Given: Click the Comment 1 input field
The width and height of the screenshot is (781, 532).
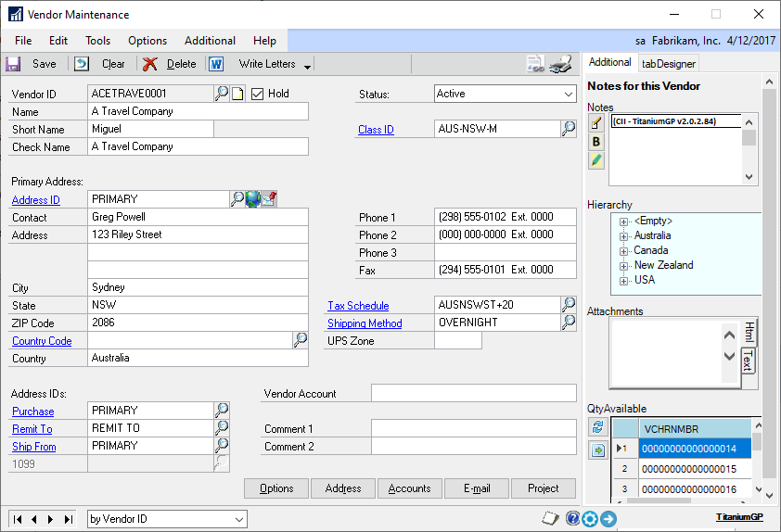Looking at the screenshot, I should [x=474, y=428].
